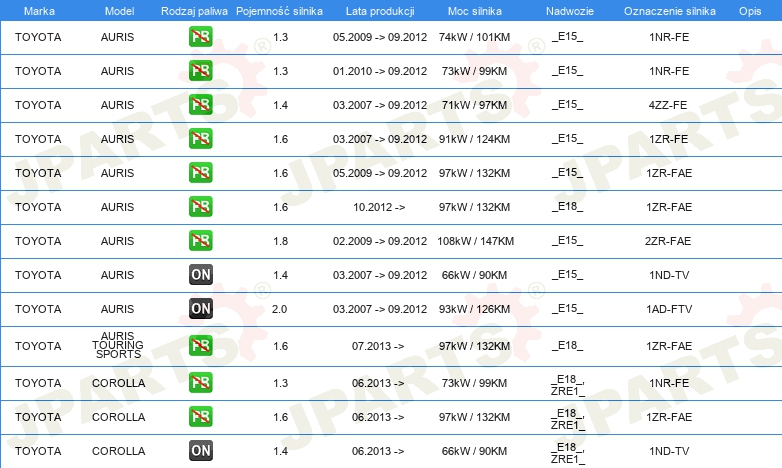The width and height of the screenshot is (782, 468).
Task: Select production date 10.2012 -> cell
Action: [x=379, y=207]
